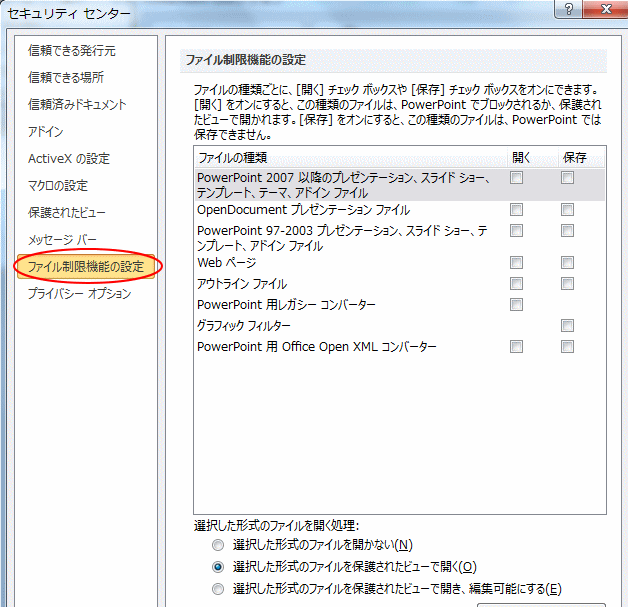Check 保存 for Web ページ

pyautogui.click(x=567, y=263)
